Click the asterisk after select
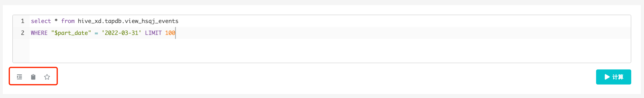The width and height of the screenshot is (644, 98). [56, 21]
